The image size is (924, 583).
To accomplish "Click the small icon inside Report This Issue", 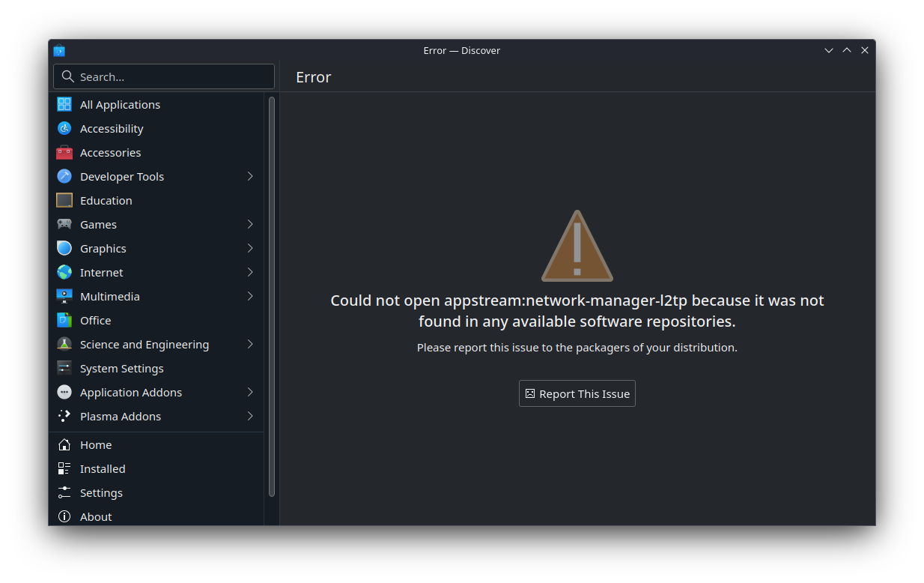I will pyautogui.click(x=530, y=393).
